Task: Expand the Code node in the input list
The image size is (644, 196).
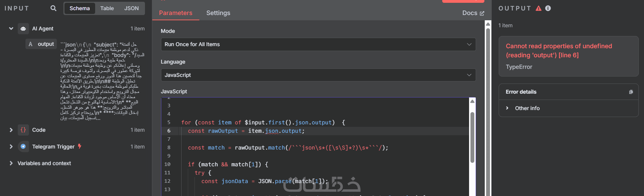Action: pyautogui.click(x=11, y=130)
